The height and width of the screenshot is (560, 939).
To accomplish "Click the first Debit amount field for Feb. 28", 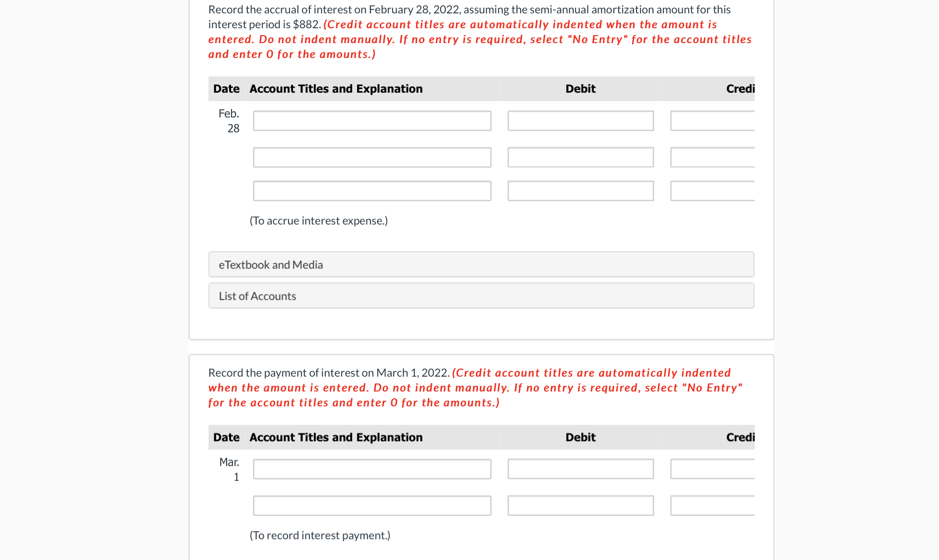I will click(580, 120).
